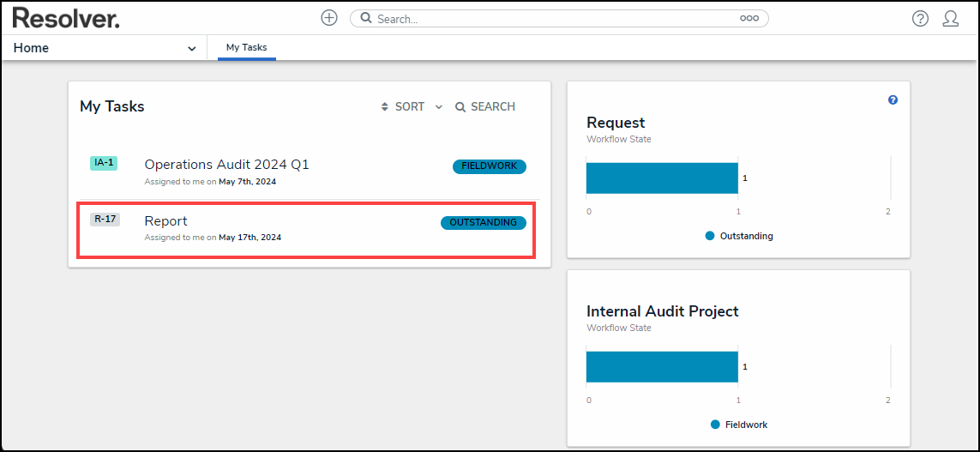The image size is (980, 452).
Task: Click the blue chart help icon
Action: coord(893,100)
